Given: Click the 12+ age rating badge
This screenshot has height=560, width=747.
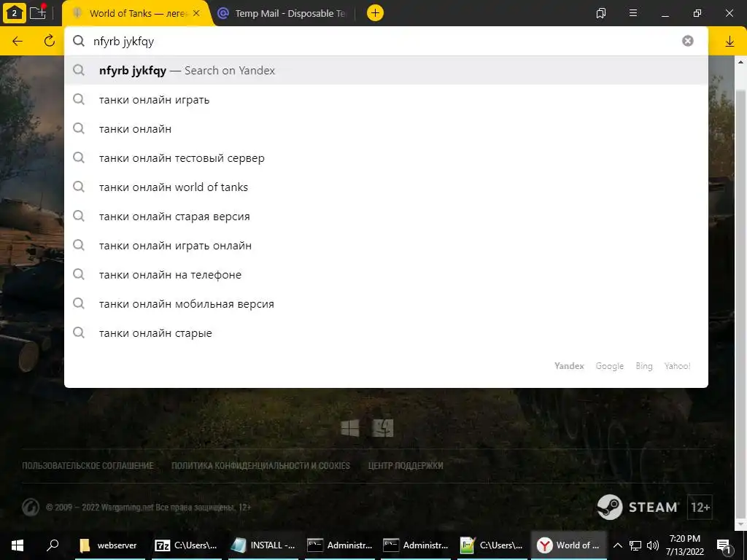Looking at the screenshot, I should 700,507.
